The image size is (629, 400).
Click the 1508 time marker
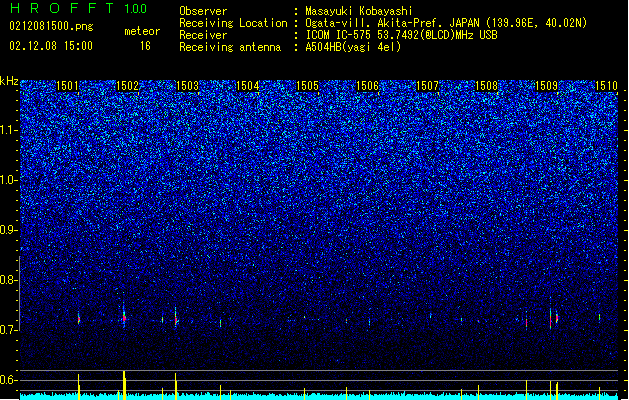(x=487, y=86)
